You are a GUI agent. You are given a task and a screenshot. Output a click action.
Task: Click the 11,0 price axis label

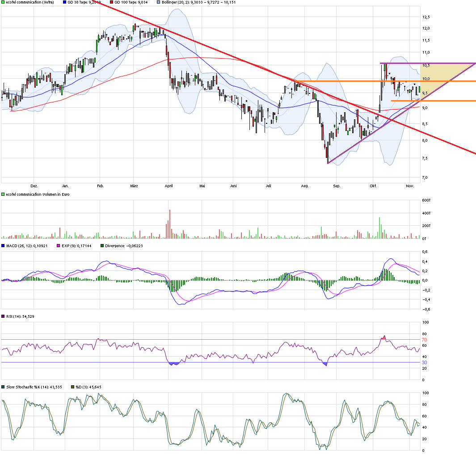[426, 52]
